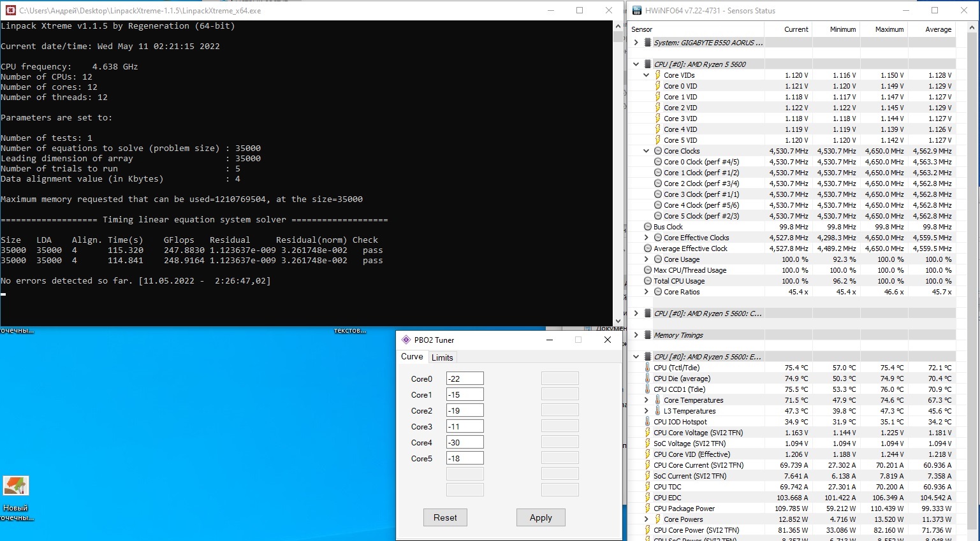Expand the Core Effective Clocks subtree

[x=646, y=238]
